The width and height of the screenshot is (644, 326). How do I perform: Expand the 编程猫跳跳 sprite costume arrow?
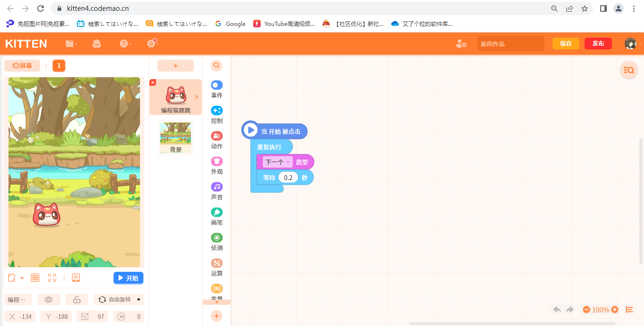pos(197,97)
